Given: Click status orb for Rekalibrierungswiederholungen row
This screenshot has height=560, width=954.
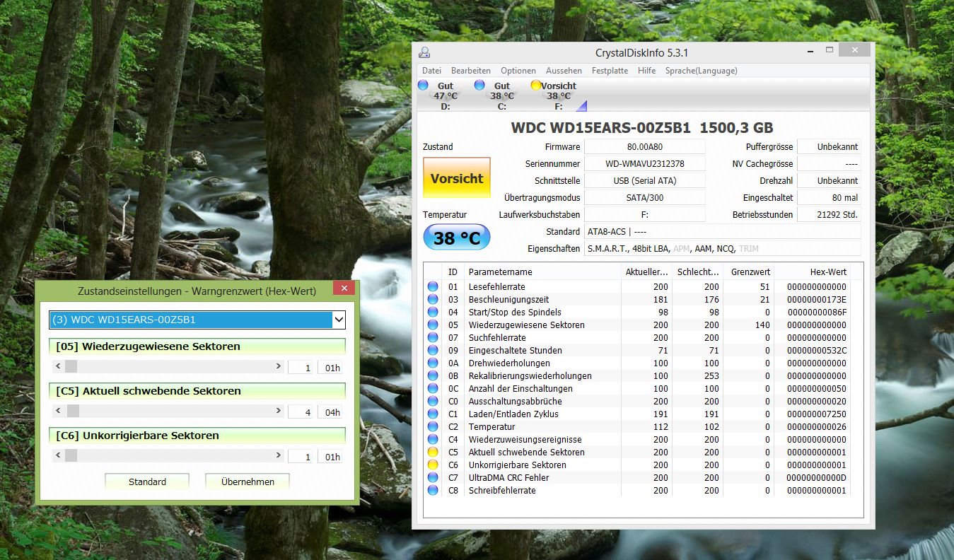Looking at the screenshot, I should tap(433, 375).
